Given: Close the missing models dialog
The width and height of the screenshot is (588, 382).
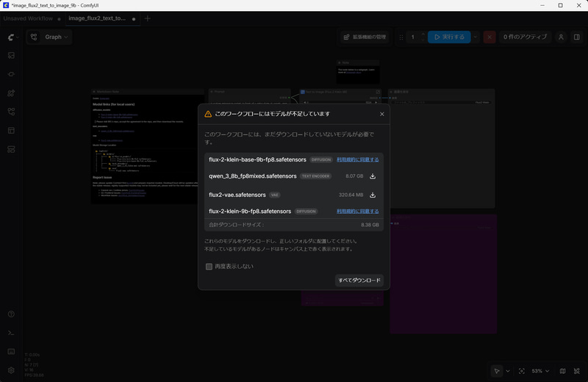Looking at the screenshot, I should (x=381, y=114).
